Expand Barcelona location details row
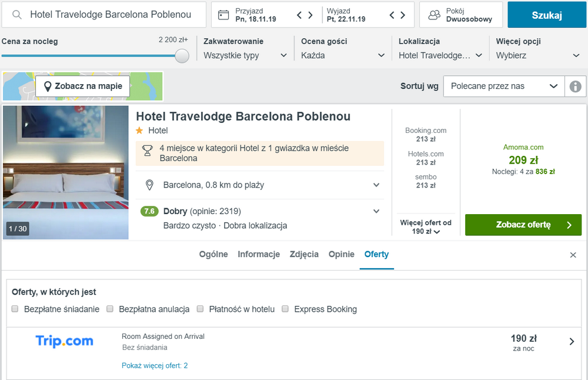 coord(259,185)
